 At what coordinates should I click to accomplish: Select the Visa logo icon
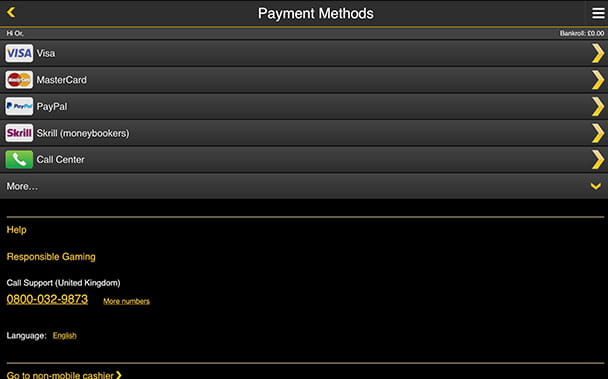pos(19,53)
